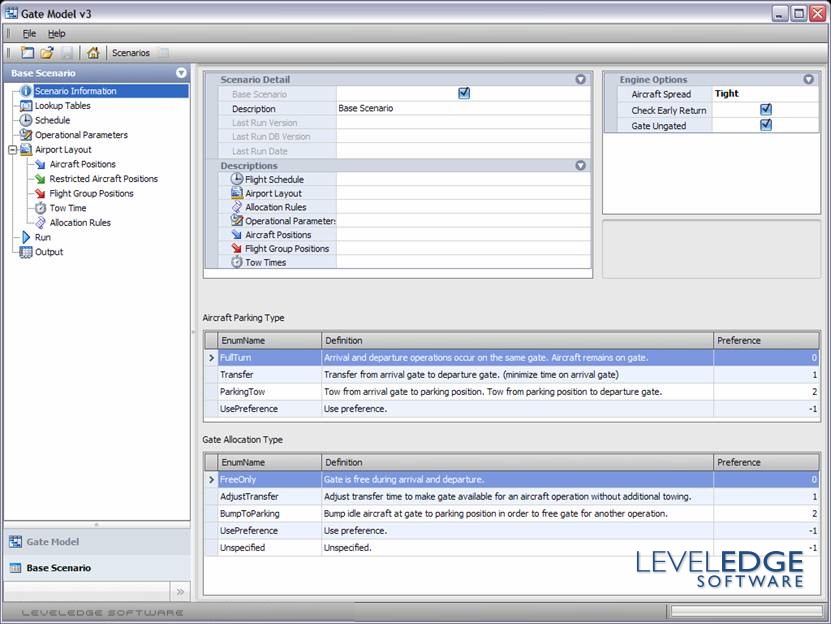
Task: Uncheck the Check Early Return option
Action: tap(766, 109)
